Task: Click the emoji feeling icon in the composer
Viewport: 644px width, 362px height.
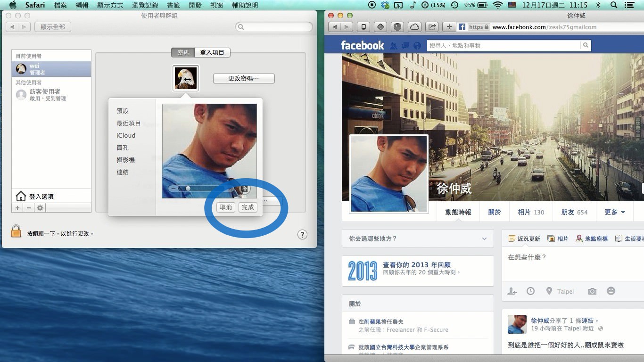Action: [x=611, y=291]
